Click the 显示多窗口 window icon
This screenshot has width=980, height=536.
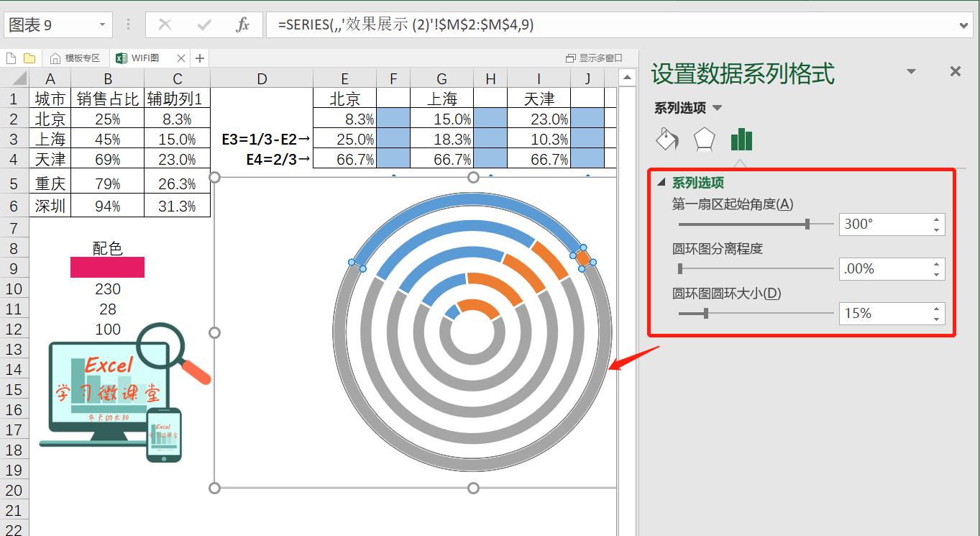(572, 58)
